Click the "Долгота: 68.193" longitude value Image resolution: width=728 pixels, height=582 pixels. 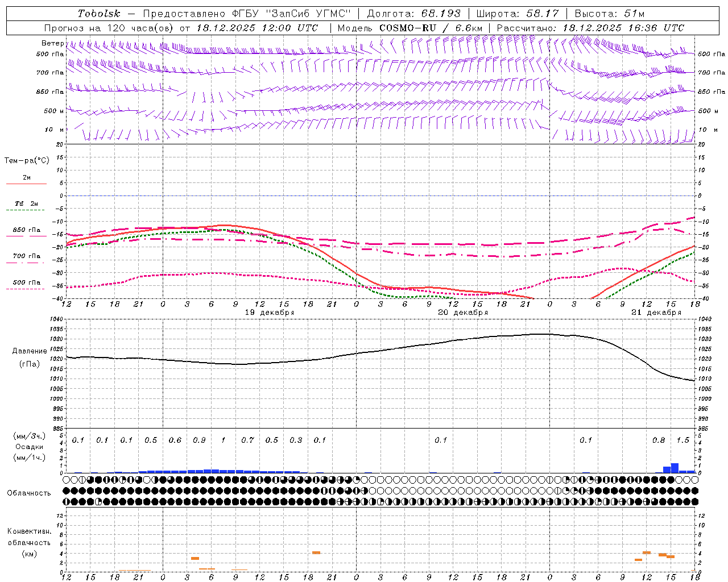[x=413, y=14]
